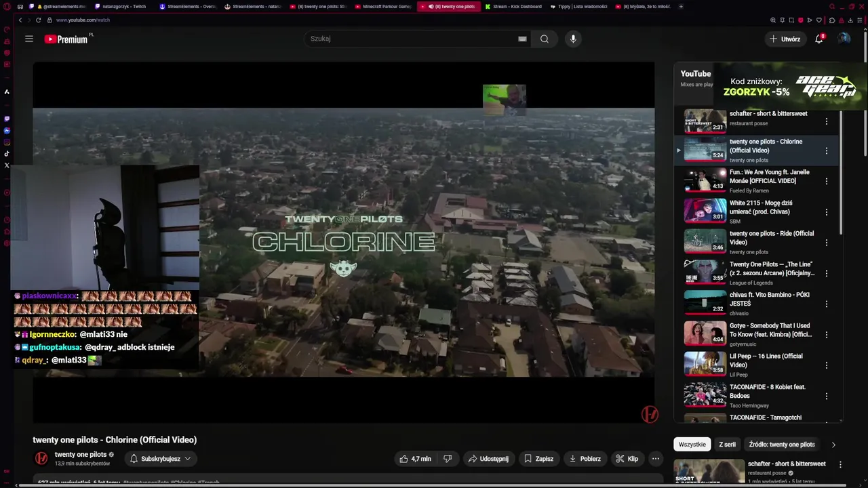
Task: Open twenty one pilots channel avatar
Action: coord(41,459)
